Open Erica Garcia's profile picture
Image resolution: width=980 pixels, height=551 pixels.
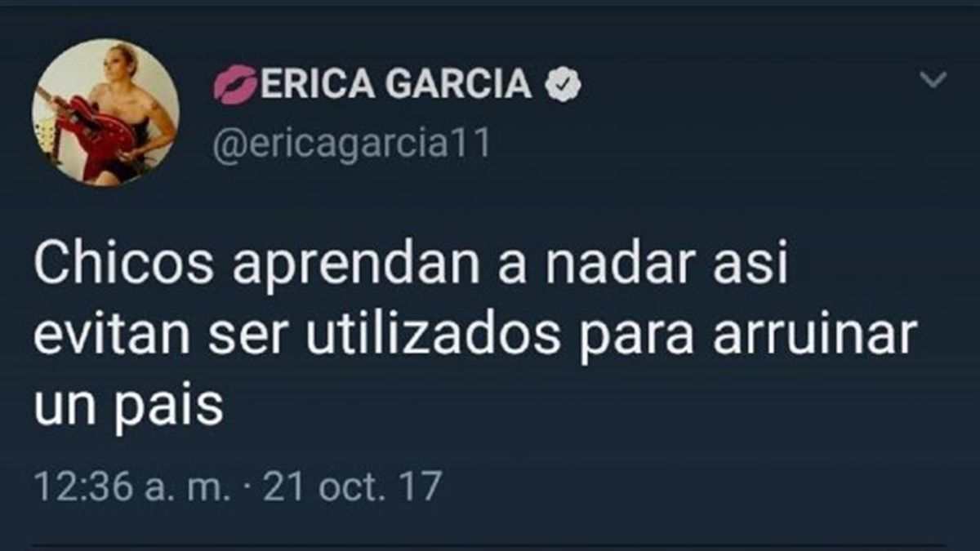105,113
